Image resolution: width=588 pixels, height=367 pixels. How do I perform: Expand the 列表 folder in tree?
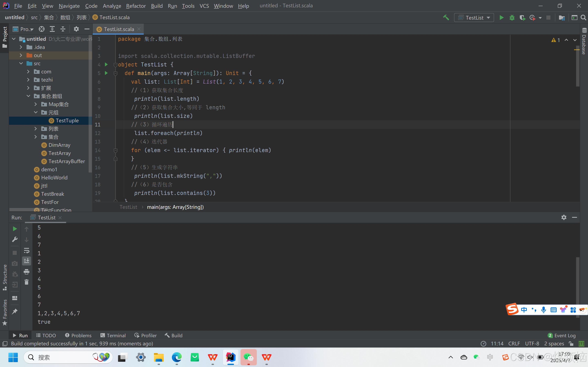click(36, 129)
